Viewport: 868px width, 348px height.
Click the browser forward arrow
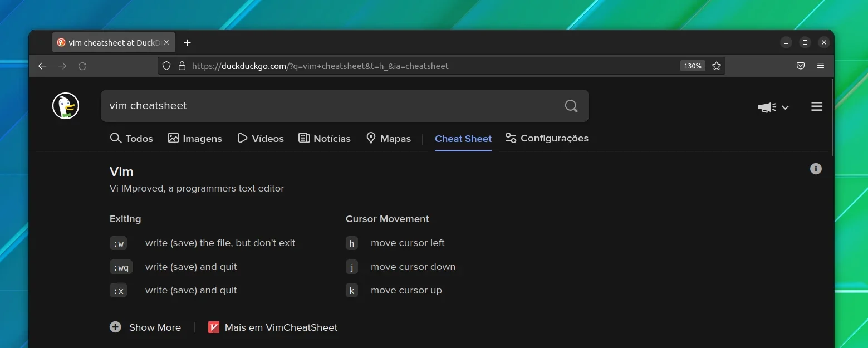62,66
